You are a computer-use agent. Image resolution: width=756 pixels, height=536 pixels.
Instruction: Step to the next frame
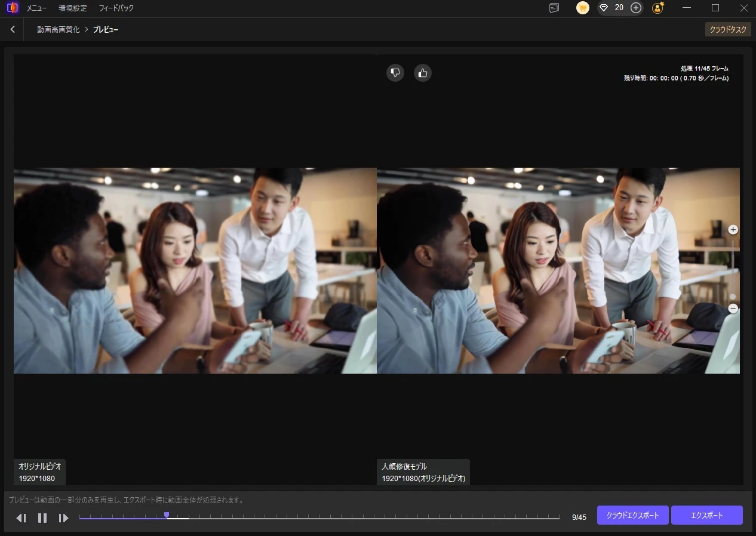click(63, 518)
